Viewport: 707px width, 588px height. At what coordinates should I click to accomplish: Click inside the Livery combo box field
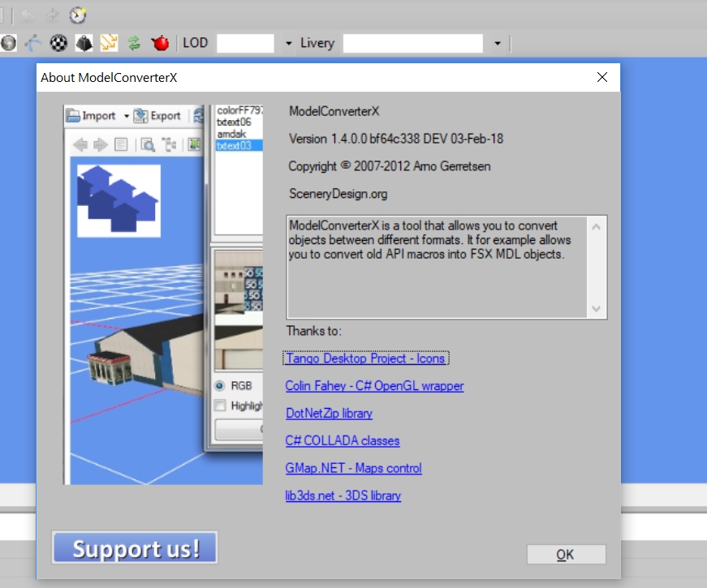[412, 43]
